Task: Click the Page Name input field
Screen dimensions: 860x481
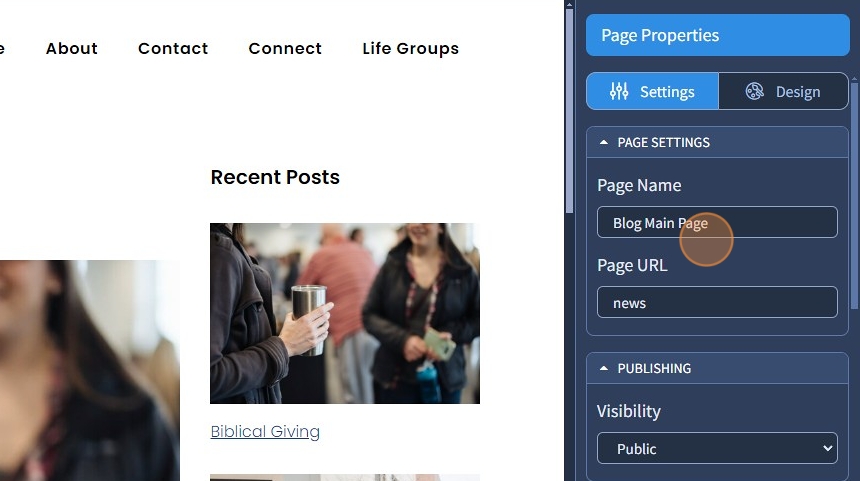Action: point(717,222)
